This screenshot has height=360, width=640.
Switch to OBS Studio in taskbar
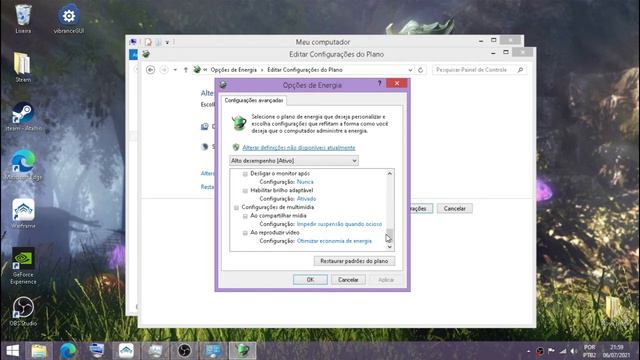(184, 351)
